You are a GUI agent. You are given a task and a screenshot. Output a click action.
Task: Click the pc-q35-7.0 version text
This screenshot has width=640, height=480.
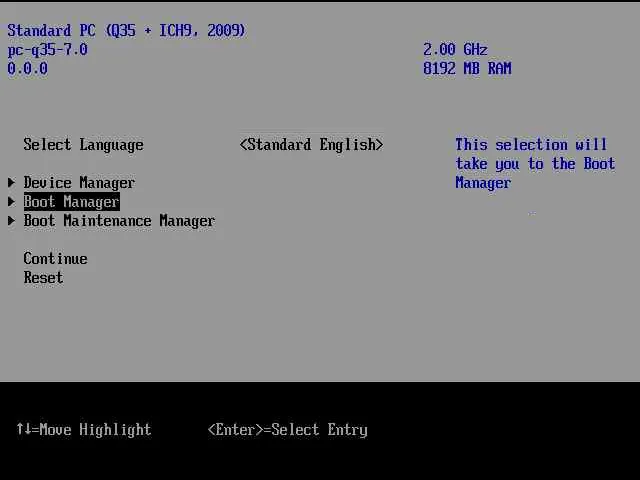47,50
